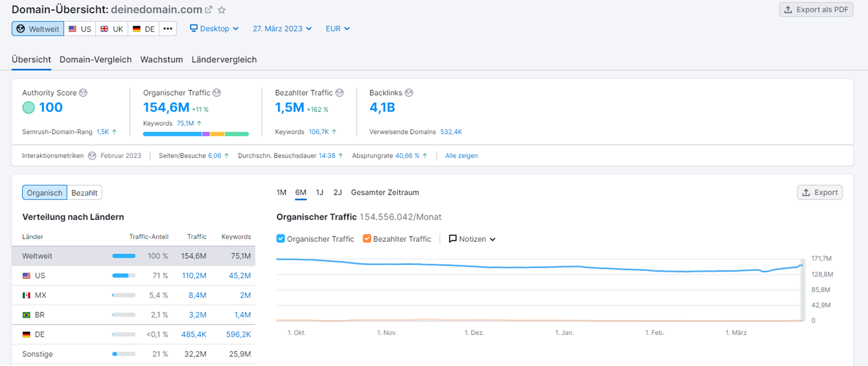The height and width of the screenshot is (366, 868).
Task: Click the Bezahlter Traffic info globe icon
Action: pos(340,92)
